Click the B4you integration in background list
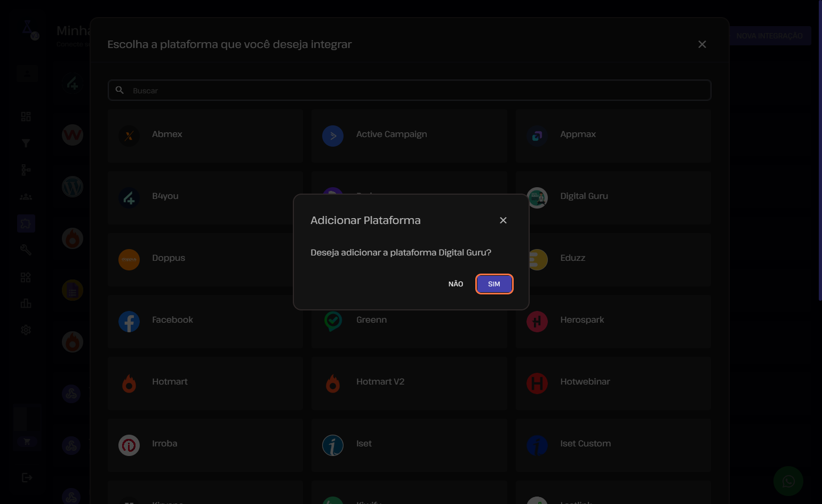The width and height of the screenshot is (822, 504). (73, 84)
